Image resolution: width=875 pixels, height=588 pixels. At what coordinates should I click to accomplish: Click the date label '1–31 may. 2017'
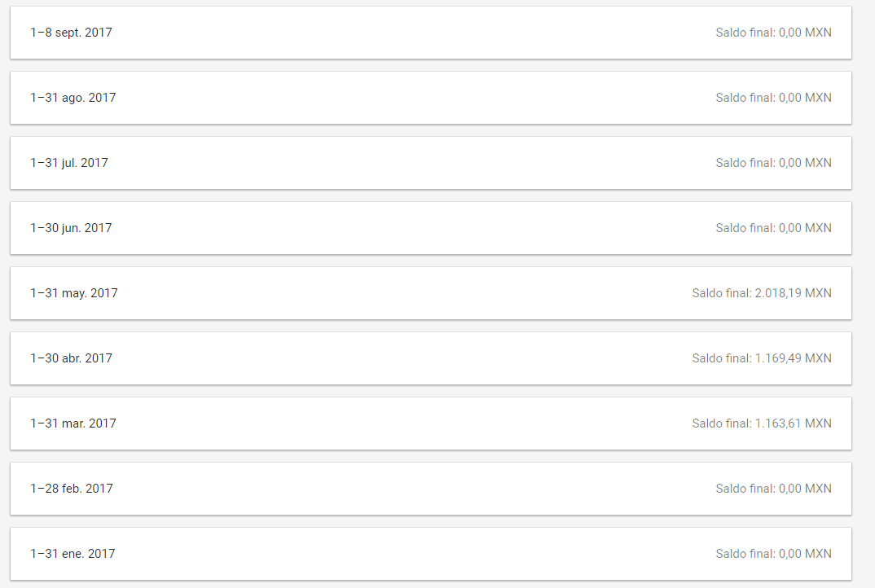pyautogui.click(x=73, y=293)
